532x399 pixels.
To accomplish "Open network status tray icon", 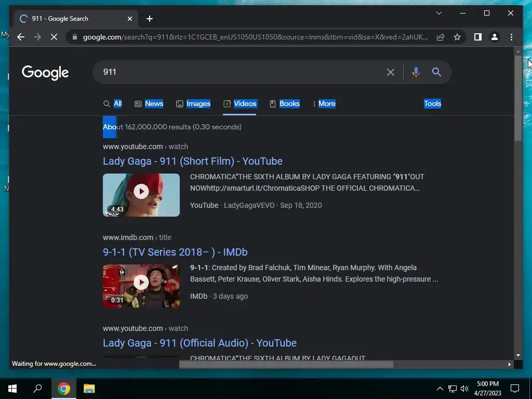I will (453, 389).
